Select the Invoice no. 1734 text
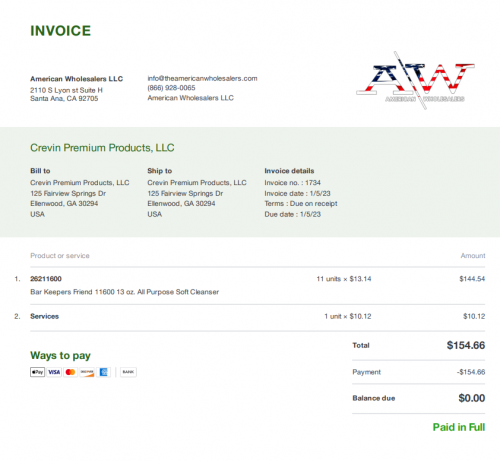This screenshot has height=461, width=500. pyautogui.click(x=292, y=183)
